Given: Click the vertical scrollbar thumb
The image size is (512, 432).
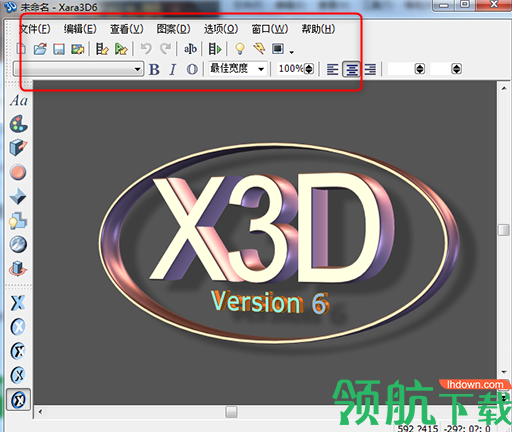Looking at the screenshot, I should coord(504,230).
